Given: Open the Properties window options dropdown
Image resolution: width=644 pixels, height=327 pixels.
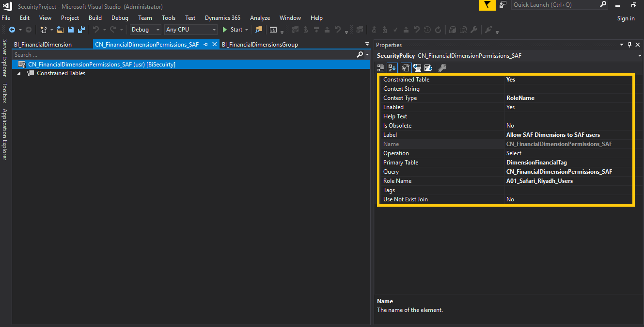Looking at the screenshot, I should coord(622,45).
